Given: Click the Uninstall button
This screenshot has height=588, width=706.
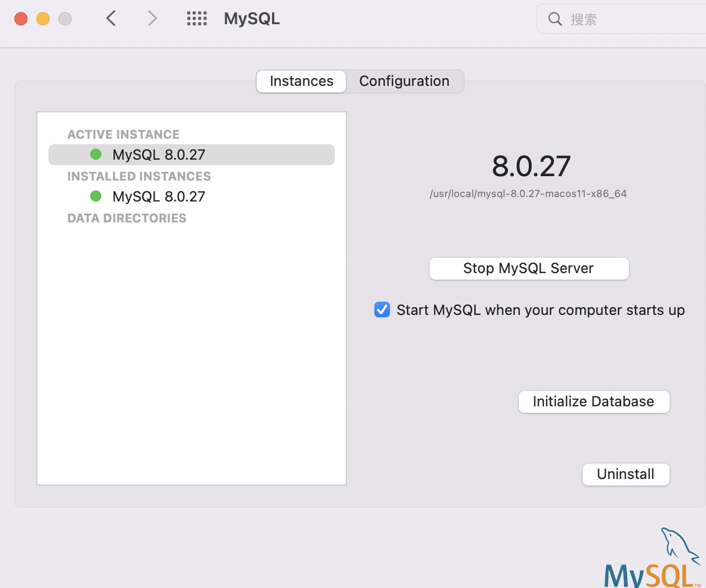Looking at the screenshot, I should pos(626,475).
